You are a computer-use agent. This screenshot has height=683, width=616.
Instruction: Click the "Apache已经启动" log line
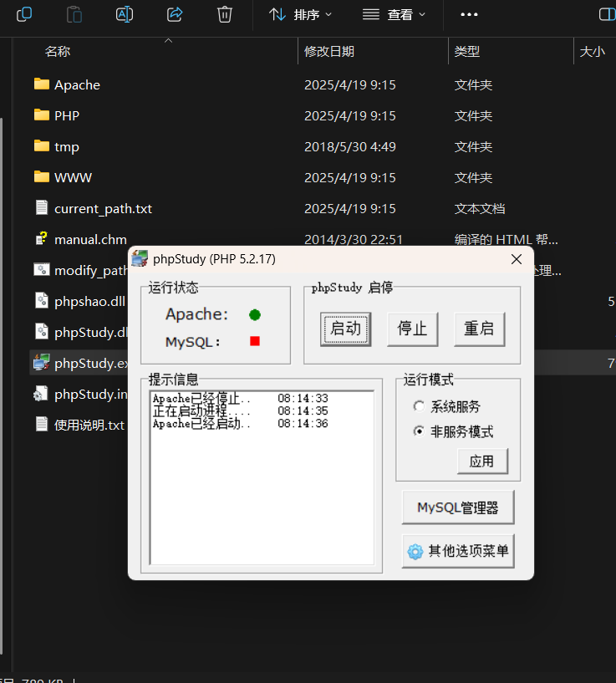[240, 423]
